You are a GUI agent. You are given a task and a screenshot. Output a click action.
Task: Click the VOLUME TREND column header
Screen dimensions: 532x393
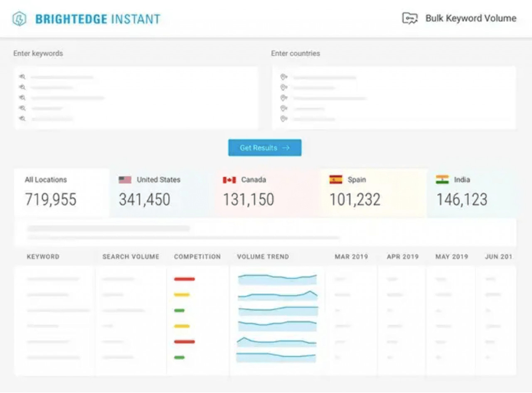click(263, 257)
